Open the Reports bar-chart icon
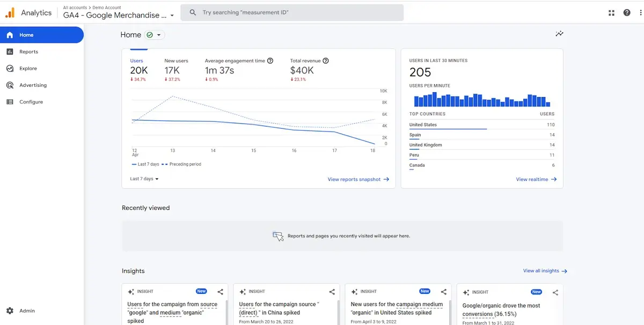Viewport: 644px width, 325px height. [x=10, y=51]
